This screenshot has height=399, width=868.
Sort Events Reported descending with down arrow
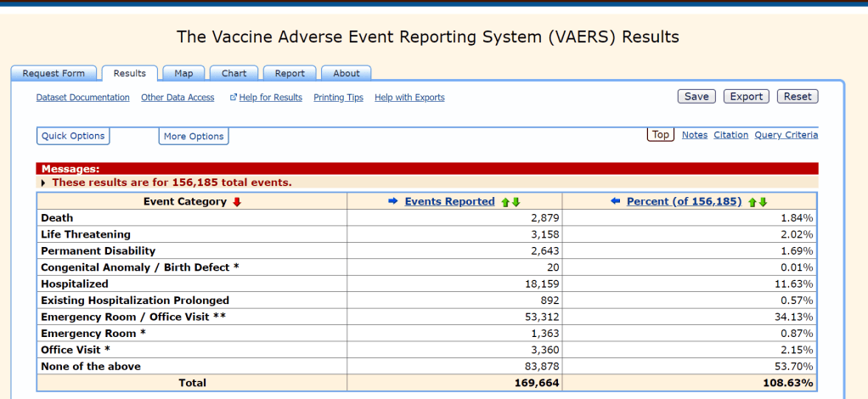(x=516, y=202)
